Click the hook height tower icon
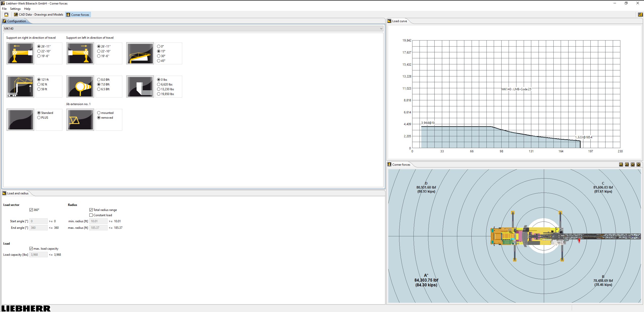644x312 pixels. click(x=20, y=86)
